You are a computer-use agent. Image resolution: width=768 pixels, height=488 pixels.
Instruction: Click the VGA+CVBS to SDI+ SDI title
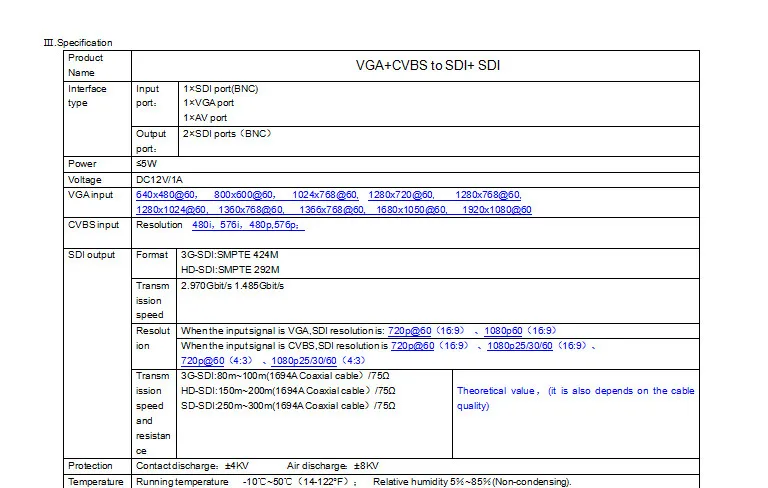click(x=428, y=66)
